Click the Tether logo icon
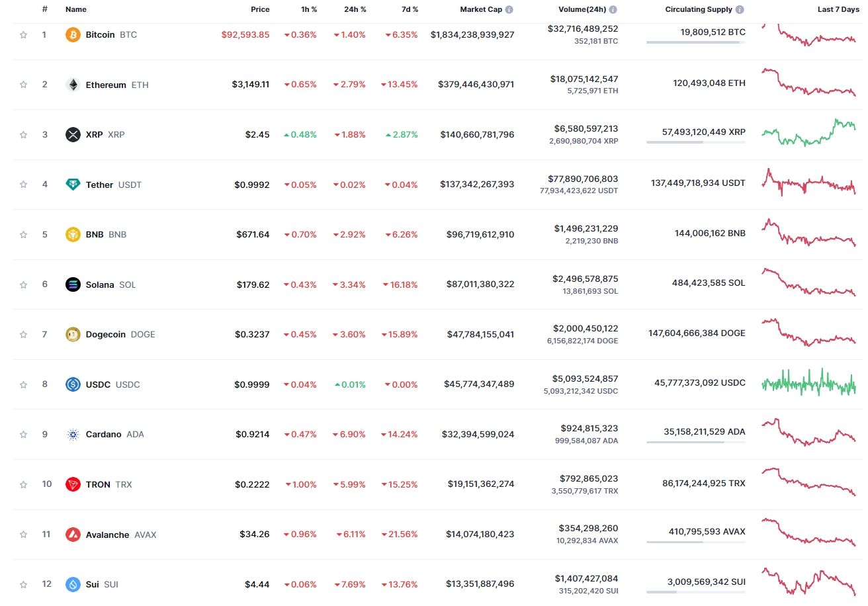Image resolution: width=868 pixels, height=606 pixels. point(73,185)
